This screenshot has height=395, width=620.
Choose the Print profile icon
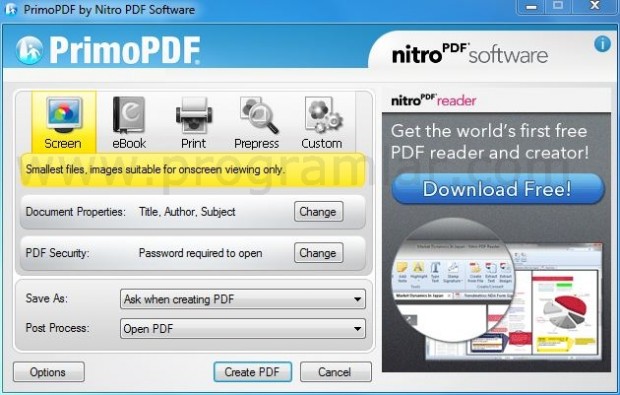pyautogui.click(x=193, y=123)
